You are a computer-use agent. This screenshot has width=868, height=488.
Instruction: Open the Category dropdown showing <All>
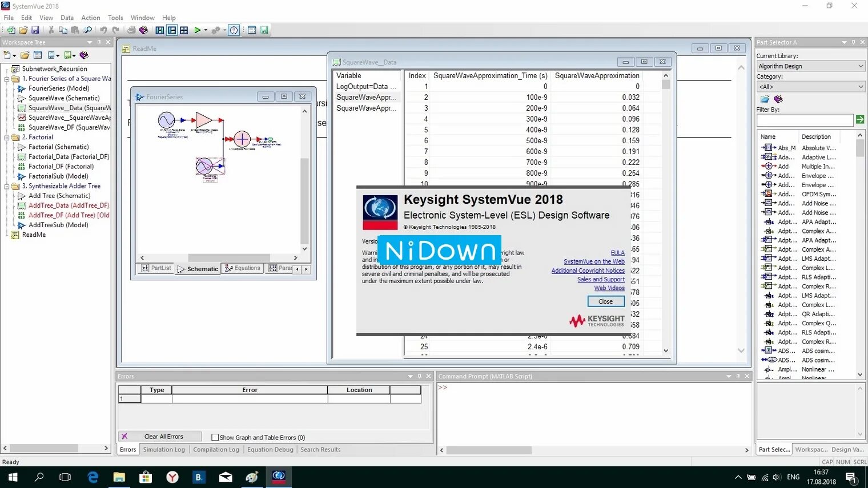811,87
